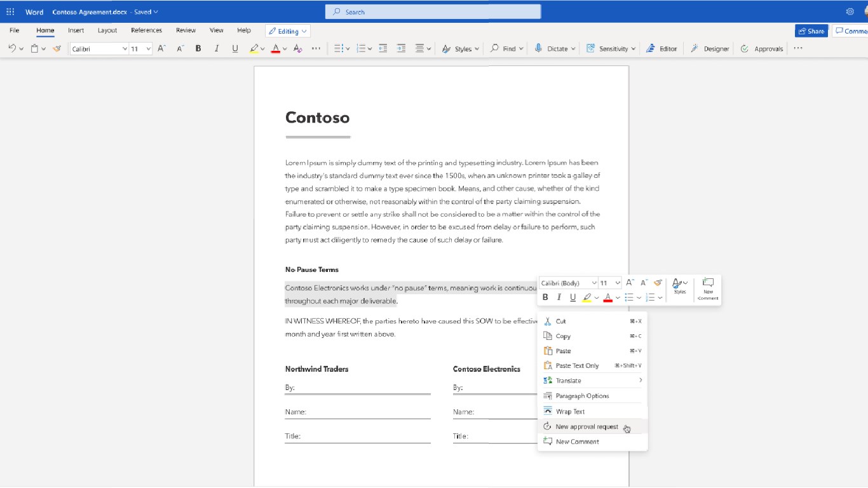Show more ribbon commands after Approvals
This screenshot has height=488, width=868.
click(x=798, y=48)
